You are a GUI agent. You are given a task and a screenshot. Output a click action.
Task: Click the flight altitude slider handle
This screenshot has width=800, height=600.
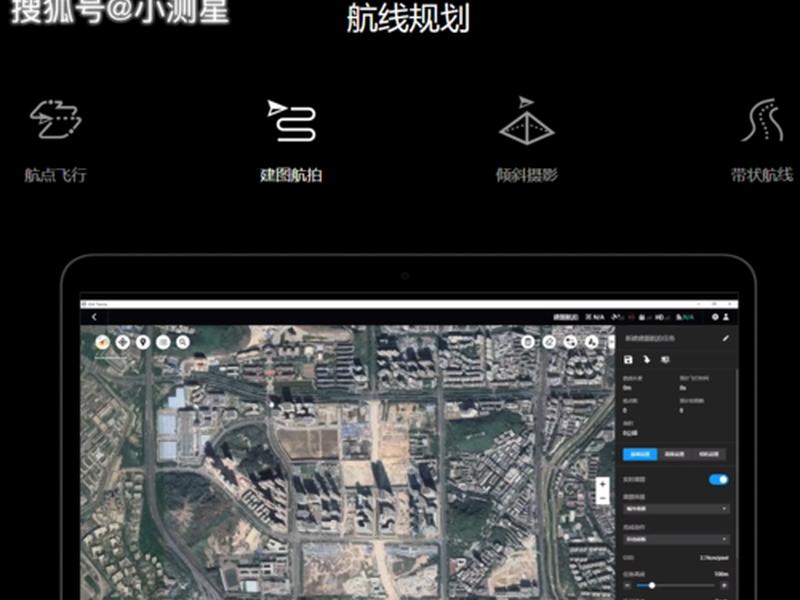652,586
